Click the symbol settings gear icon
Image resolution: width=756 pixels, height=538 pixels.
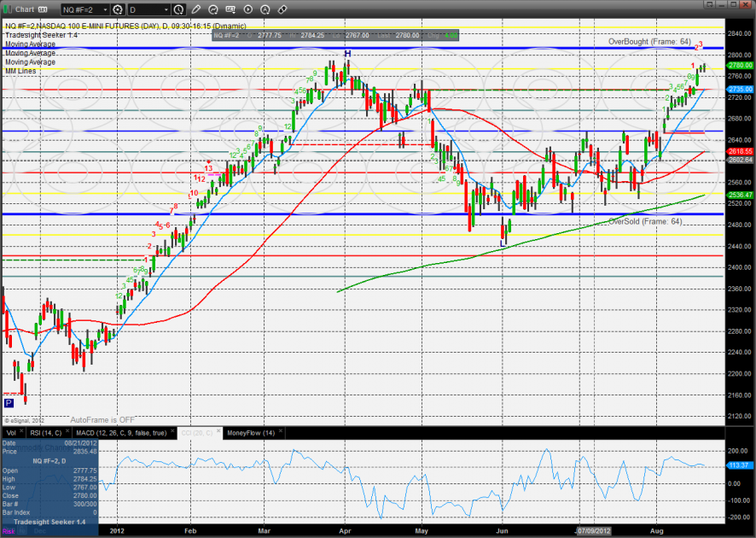pos(117,9)
